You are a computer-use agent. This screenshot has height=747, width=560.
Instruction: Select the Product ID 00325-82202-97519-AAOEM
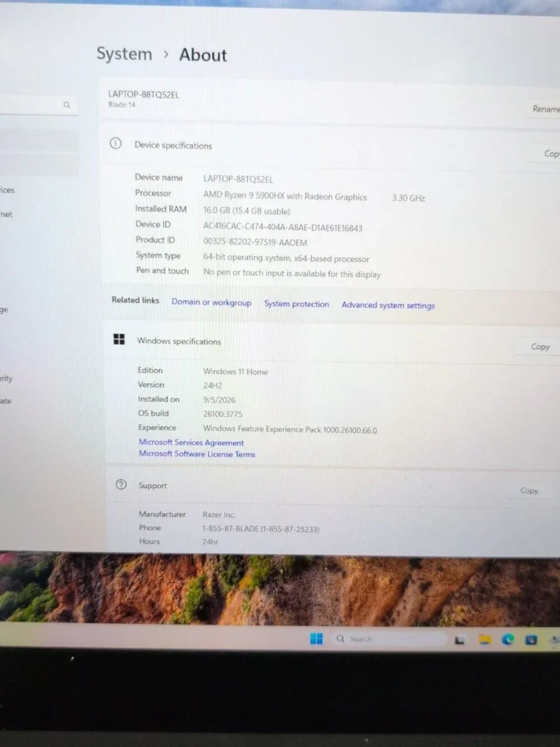click(x=255, y=243)
